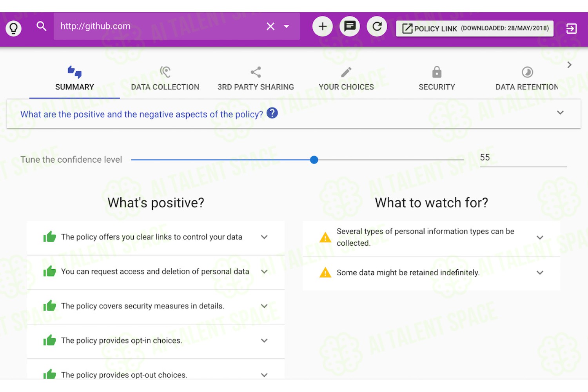Screen dimensions: 588x392
Task: Click the 'What to watch for?' heading
Action: 432,203
